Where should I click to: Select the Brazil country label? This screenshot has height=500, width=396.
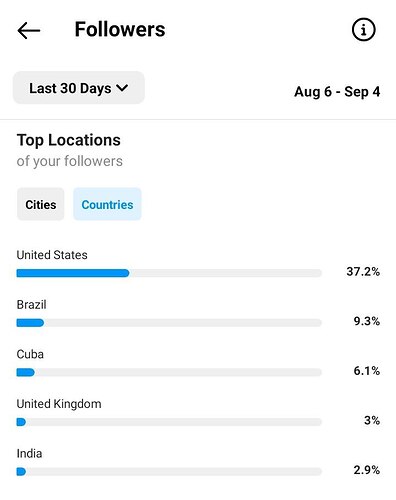point(31,305)
